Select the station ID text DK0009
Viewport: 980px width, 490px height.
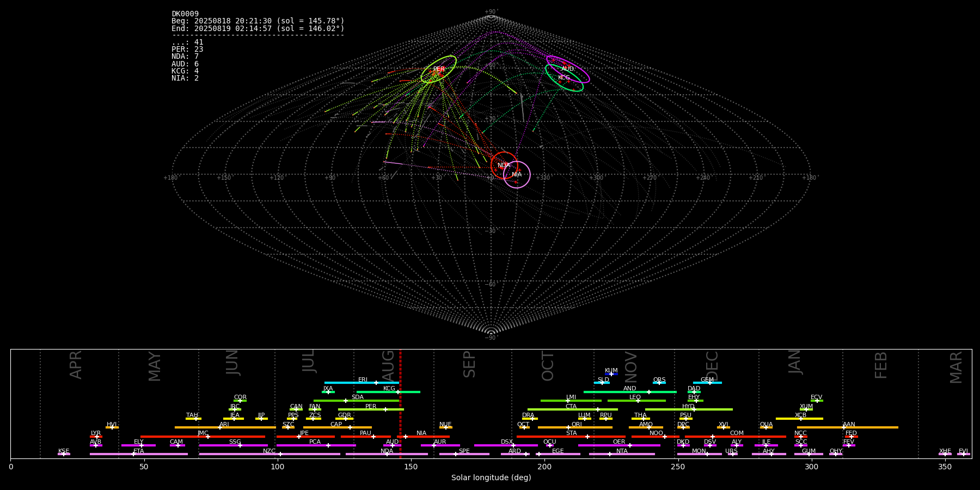click(185, 14)
